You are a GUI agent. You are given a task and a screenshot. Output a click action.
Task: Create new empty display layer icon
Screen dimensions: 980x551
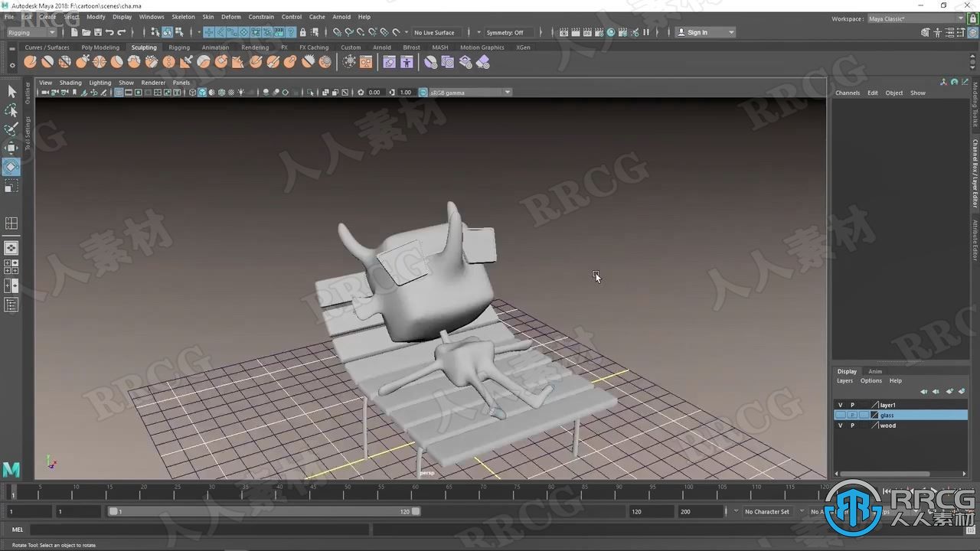click(x=949, y=391)
